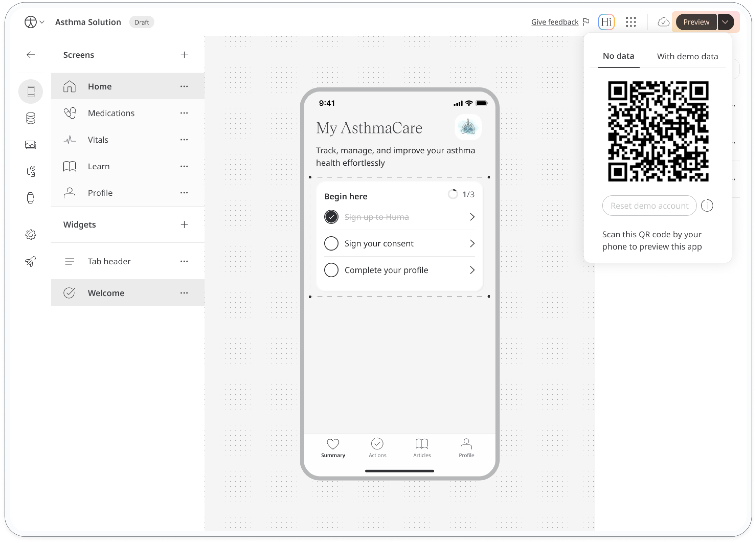Select the Welcome widget
Viewport: 756px width, 543px height.
(x=128, y=293)
